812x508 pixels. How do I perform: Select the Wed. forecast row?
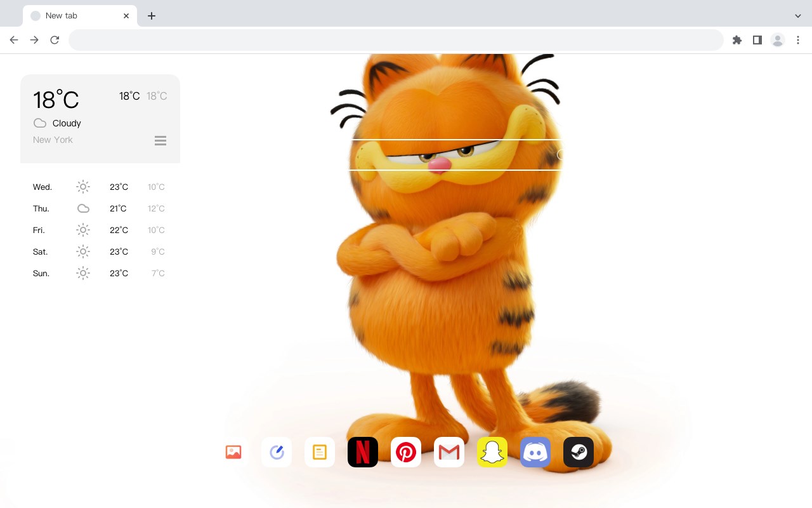(100, 187)
